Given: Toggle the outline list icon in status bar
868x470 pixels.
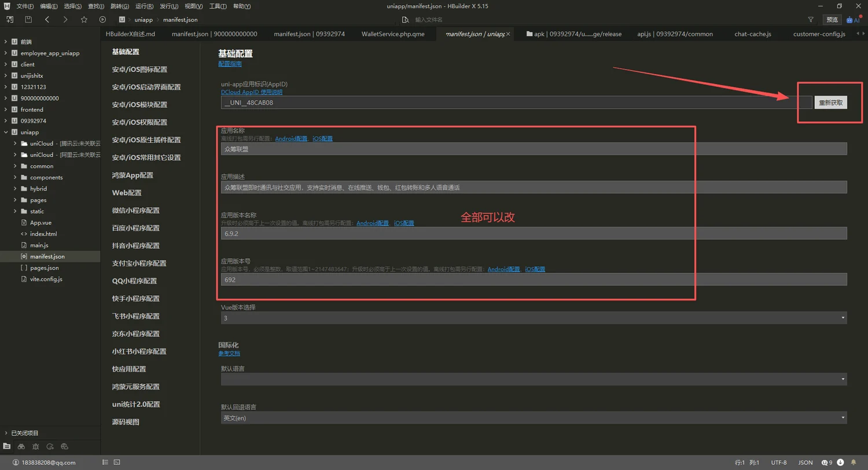Looking at the screenshot, I should [105, 462].
